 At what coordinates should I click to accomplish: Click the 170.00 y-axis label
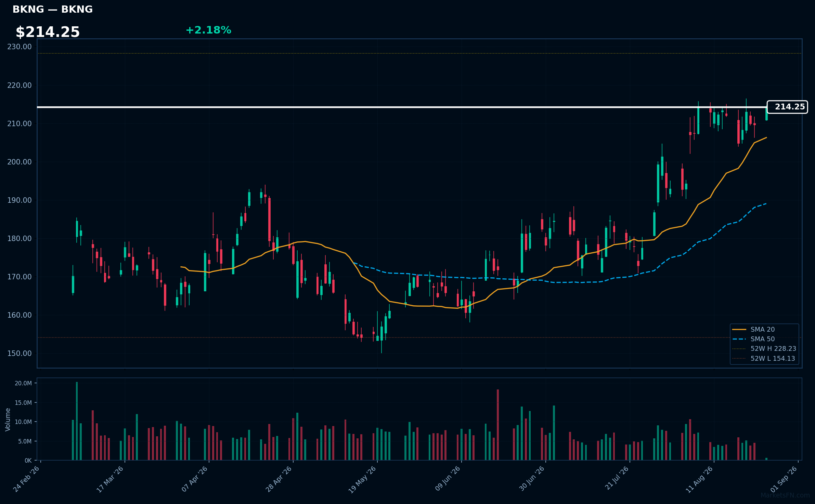(20, 277)
